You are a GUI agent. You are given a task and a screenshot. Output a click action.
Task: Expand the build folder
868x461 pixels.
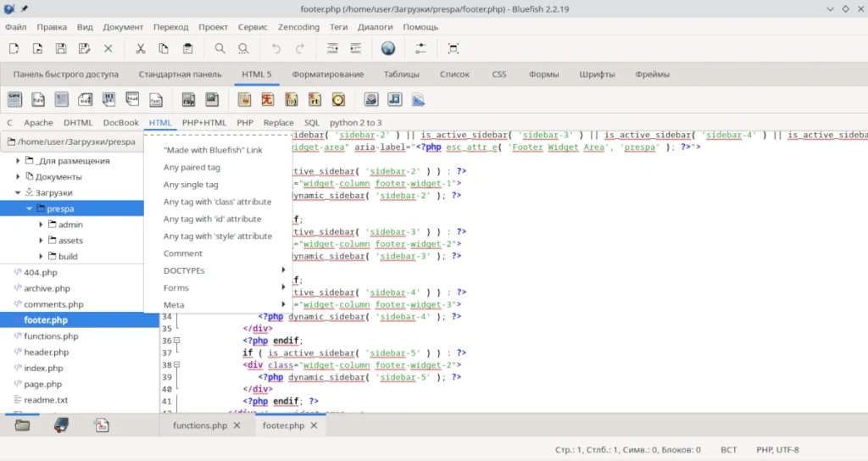coord(41,256)
